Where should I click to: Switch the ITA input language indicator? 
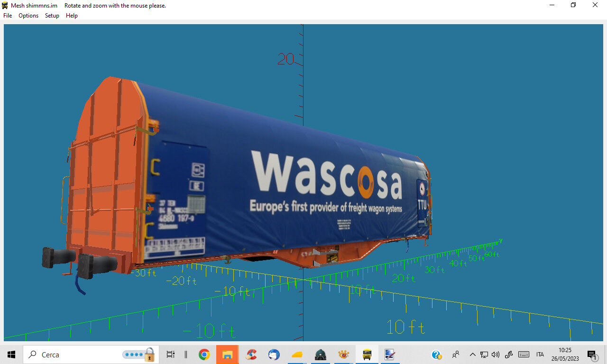(x=540, y=355)
